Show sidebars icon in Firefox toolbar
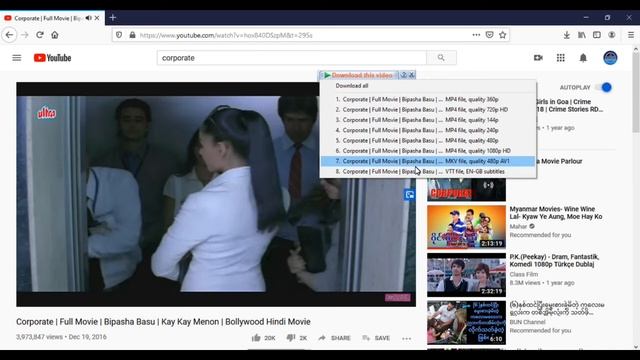The width and height of the screenshot is (640, 360). point(597,35)
